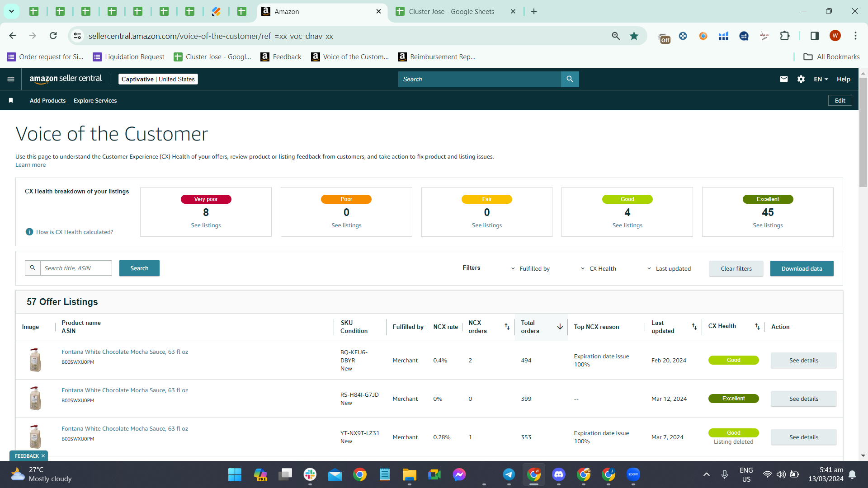The image size is (868, 488).
Task: Open the Help link in the header
Action: click(x=844, y=79)
